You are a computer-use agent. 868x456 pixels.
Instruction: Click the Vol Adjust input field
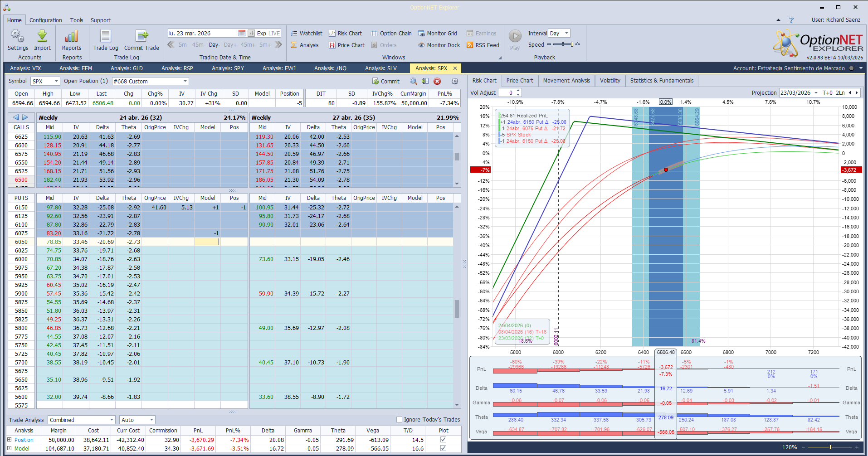[507, 92]
